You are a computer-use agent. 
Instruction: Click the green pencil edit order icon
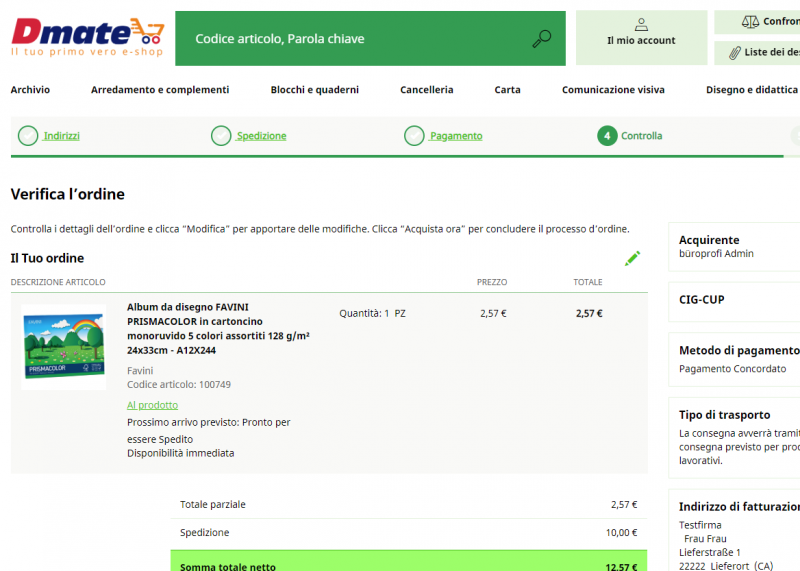click(632, 258)
